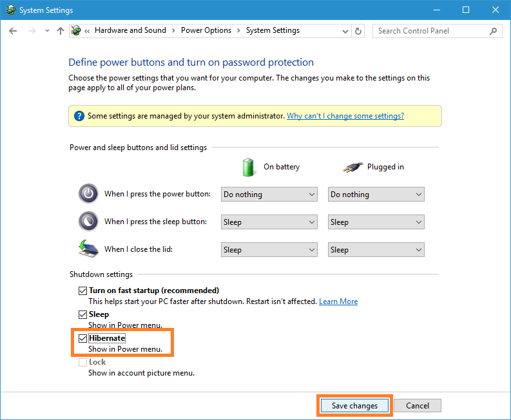Click the sleep button moon icon

[x=88, y=222]
